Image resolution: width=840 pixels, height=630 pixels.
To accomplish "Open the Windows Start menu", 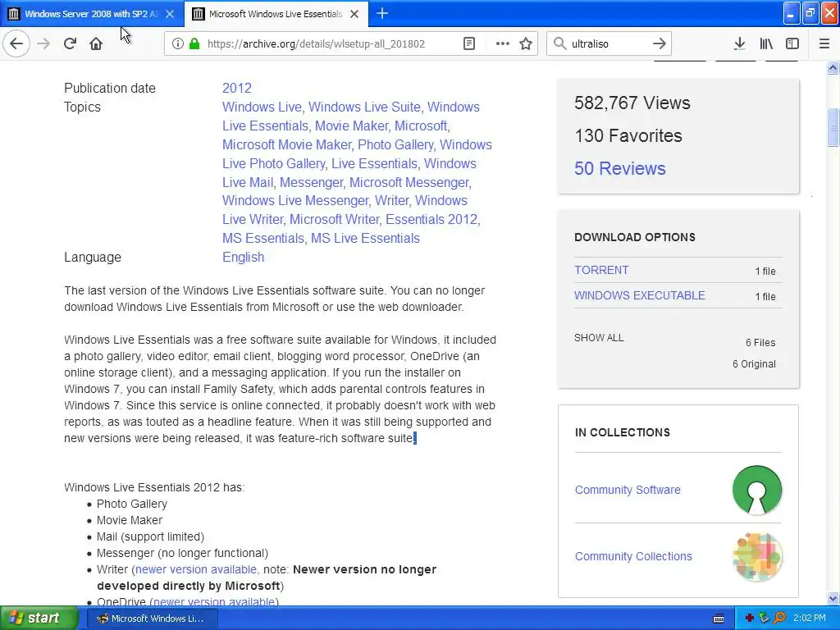I will click(x=39, y=618).
